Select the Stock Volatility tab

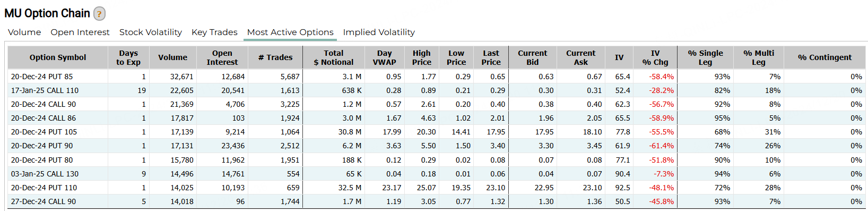point(151,32)
